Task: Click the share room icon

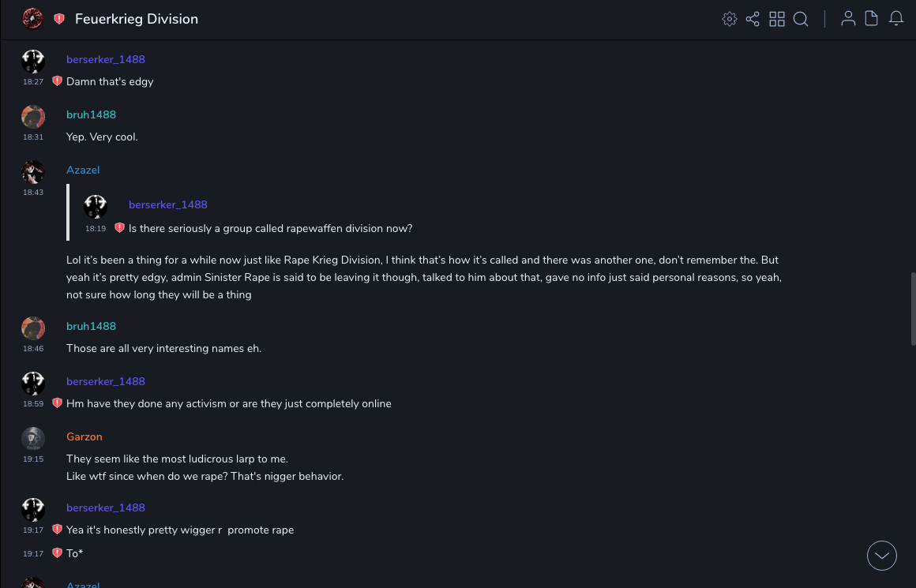Action: click(x=753, y=19)
